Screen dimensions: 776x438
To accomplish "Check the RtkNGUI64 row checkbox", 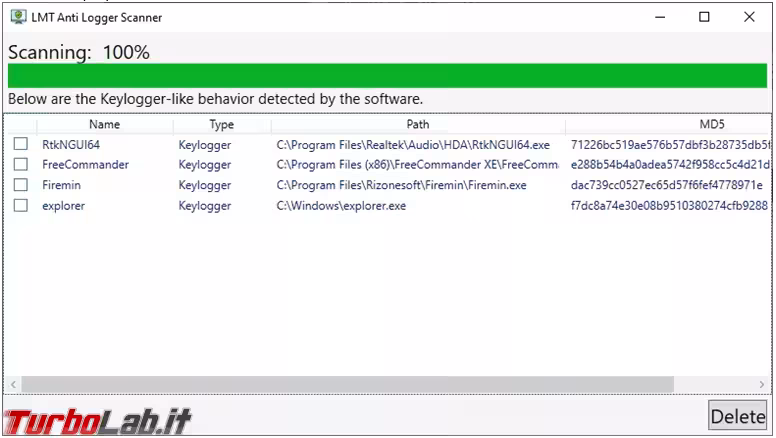I will 21,144.
